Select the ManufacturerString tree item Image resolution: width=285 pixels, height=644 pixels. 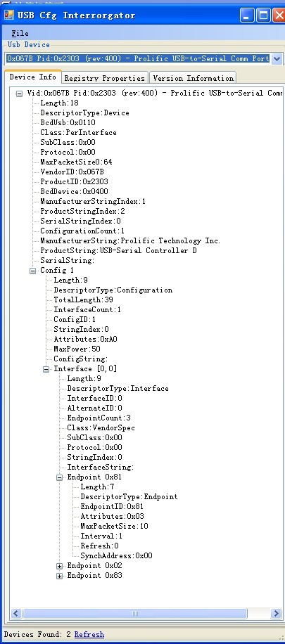pos(130,241)
